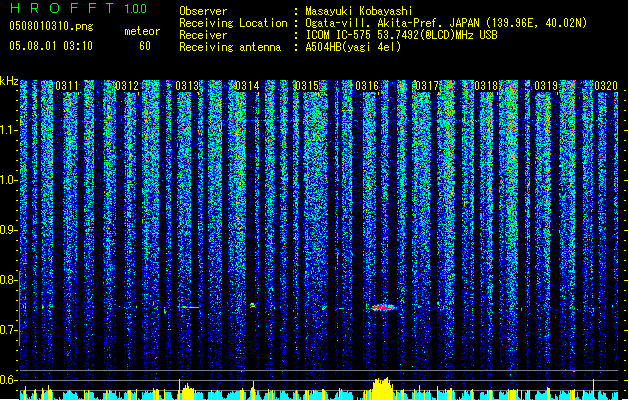629x400 pixels.
Task: Click the small echo blob below 0314
Action: click(253, 305)
